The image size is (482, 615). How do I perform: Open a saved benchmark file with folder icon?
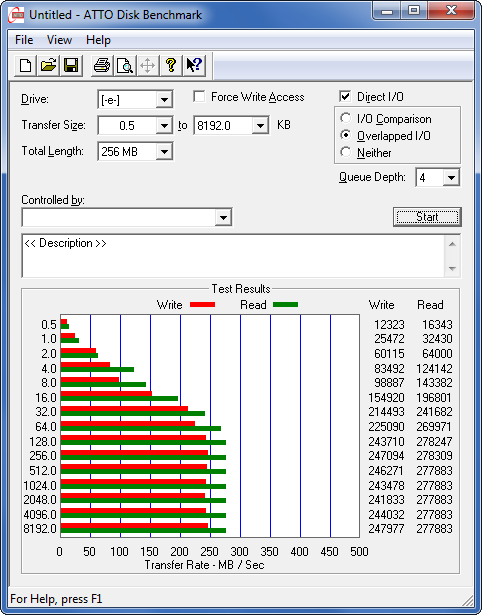tap(48, 66)
